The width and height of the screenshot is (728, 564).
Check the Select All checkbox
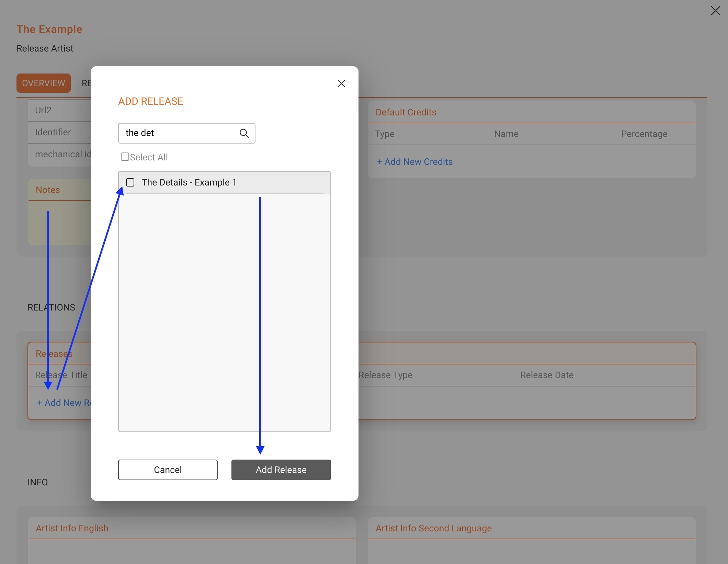click(x=125, y=157)
